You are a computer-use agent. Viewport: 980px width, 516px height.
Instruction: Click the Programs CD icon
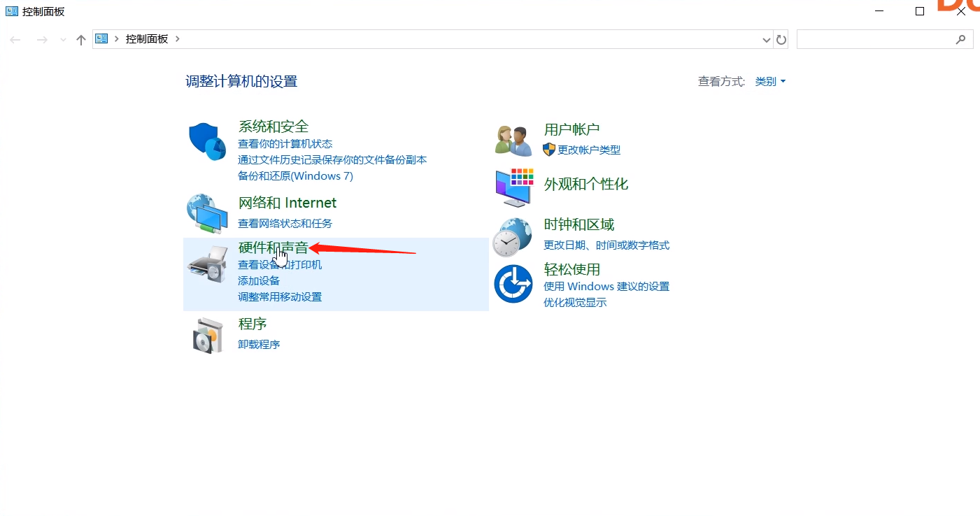(x=207, y=334)
